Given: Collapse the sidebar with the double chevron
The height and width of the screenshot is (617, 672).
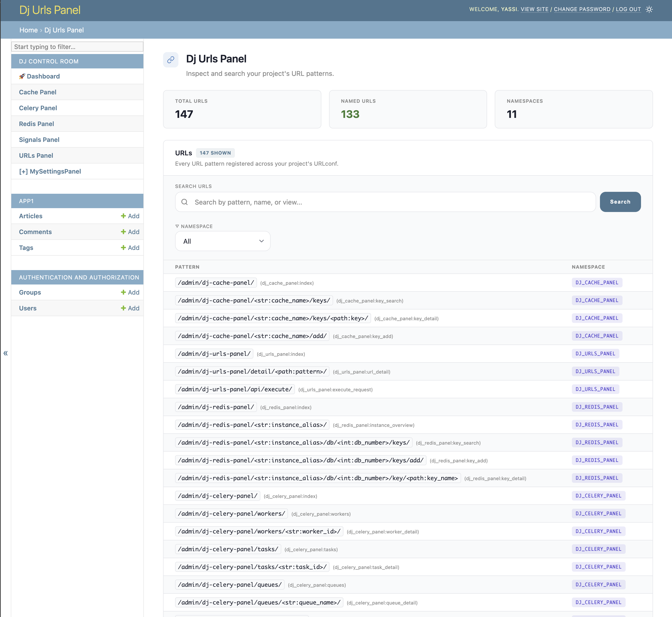Looking at the screenshot, I should [5, 353].
